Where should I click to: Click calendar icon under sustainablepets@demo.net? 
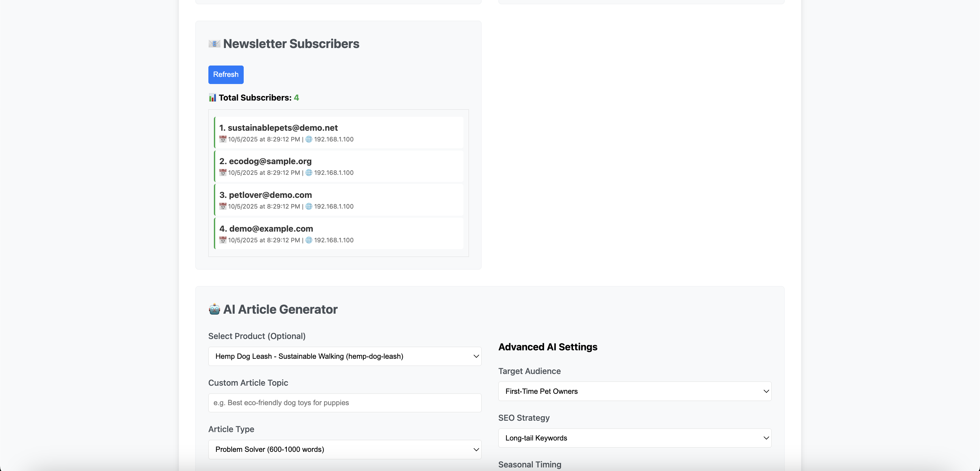point(223,139)
